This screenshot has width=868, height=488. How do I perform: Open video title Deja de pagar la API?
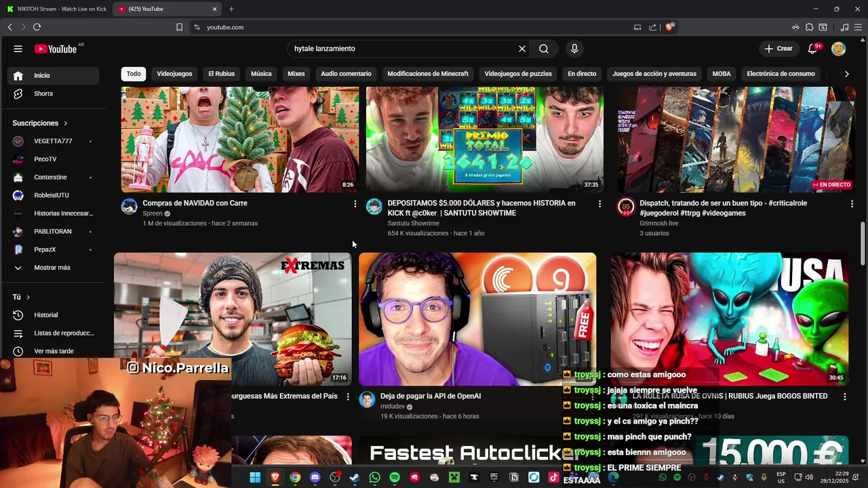431,396
